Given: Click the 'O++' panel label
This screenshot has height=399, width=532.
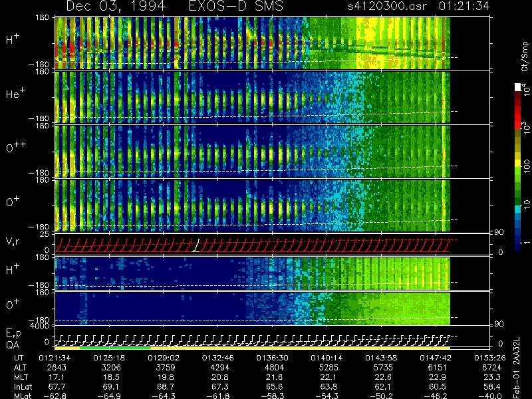Looking at the screenshot, I should coord(15,147).
